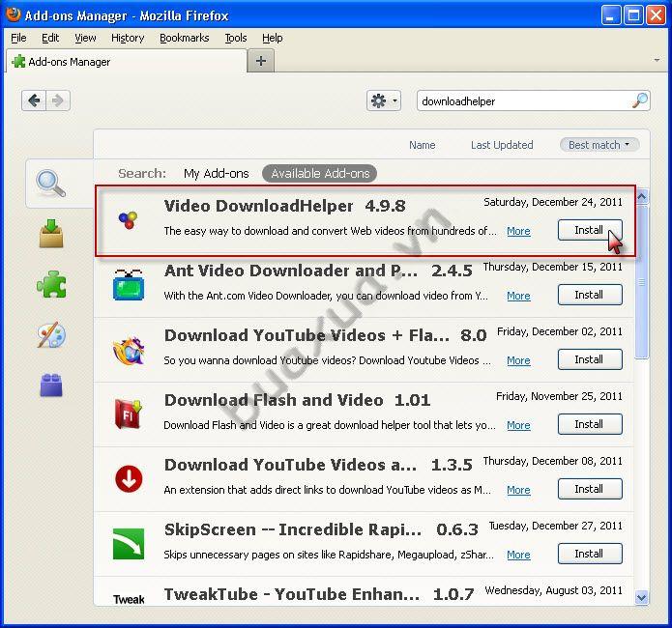Image resolution: width=672 pixels, height=628 pixels.
Task: Open the Plugins blue brick sidebar category
Action: click(51, 385)
